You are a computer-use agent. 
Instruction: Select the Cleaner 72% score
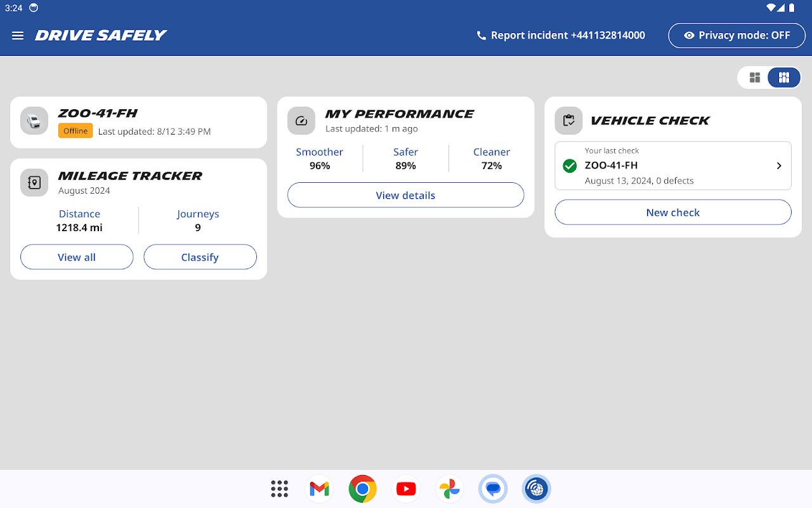click(492, 159)
